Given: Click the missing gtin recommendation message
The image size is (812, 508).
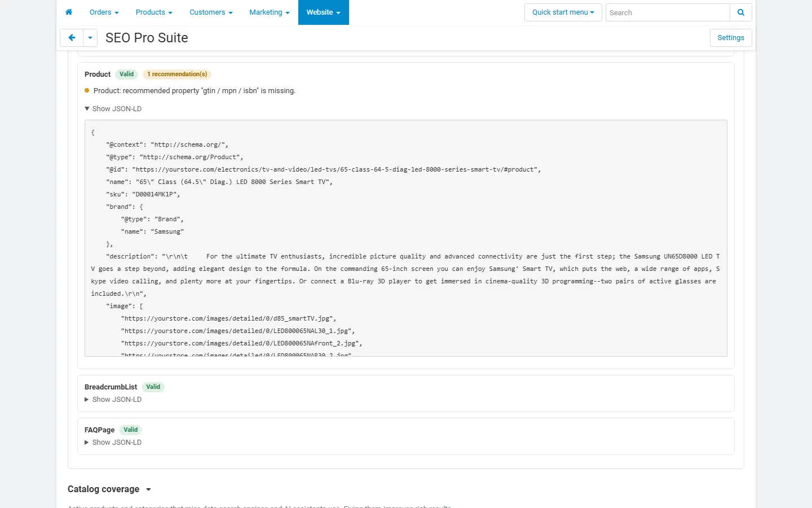Looking at the screenshot, I should (195, 91).
